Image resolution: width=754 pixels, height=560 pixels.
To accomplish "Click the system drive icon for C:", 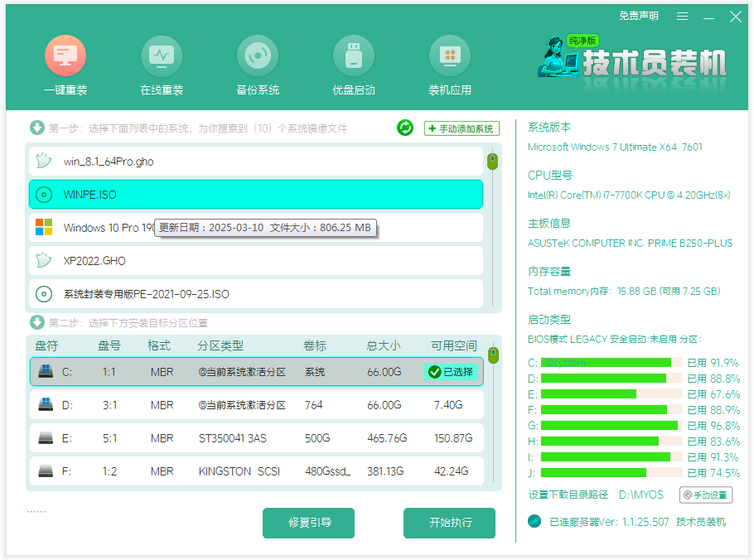I will pyautogui.click(x=46, y=371).
